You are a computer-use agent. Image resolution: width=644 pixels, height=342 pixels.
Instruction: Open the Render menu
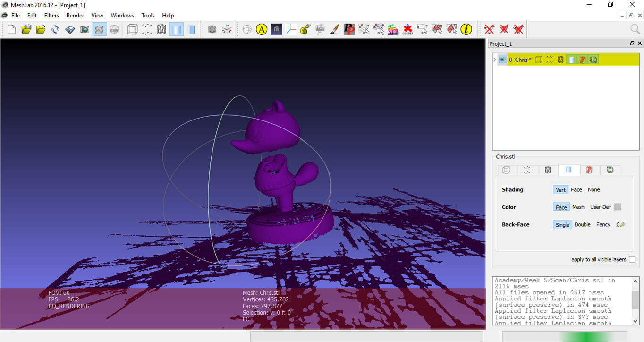(75, 16)
